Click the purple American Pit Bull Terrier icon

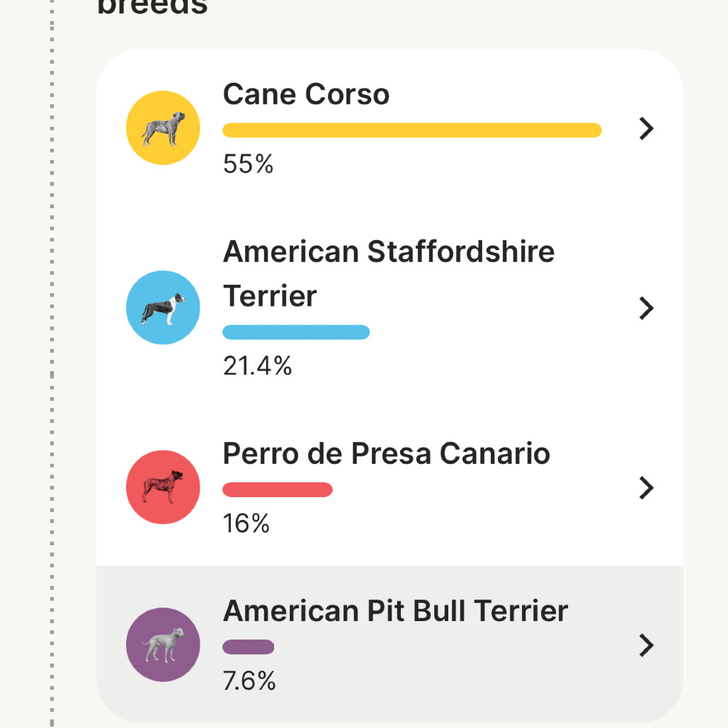tap(163, 644)
